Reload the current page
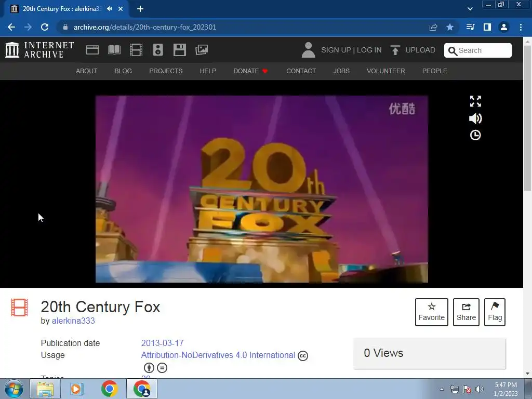Screen dimensions: 532x399 point(45,27)
